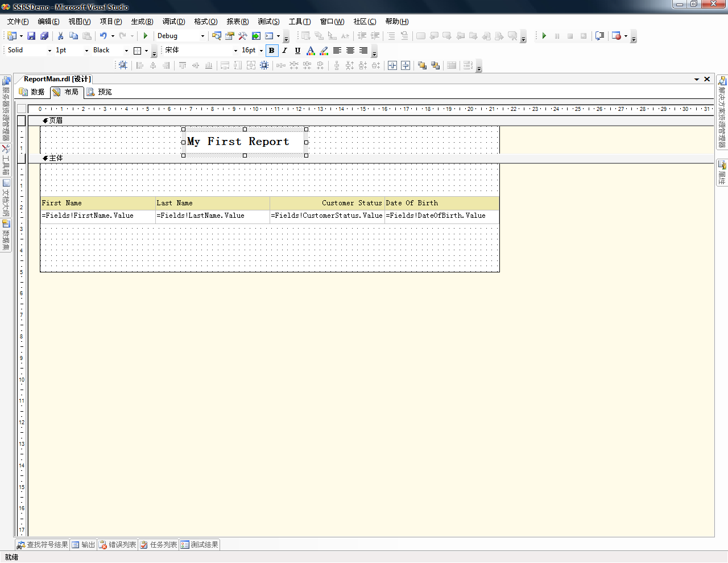Center the text alignment

[350, 51]
